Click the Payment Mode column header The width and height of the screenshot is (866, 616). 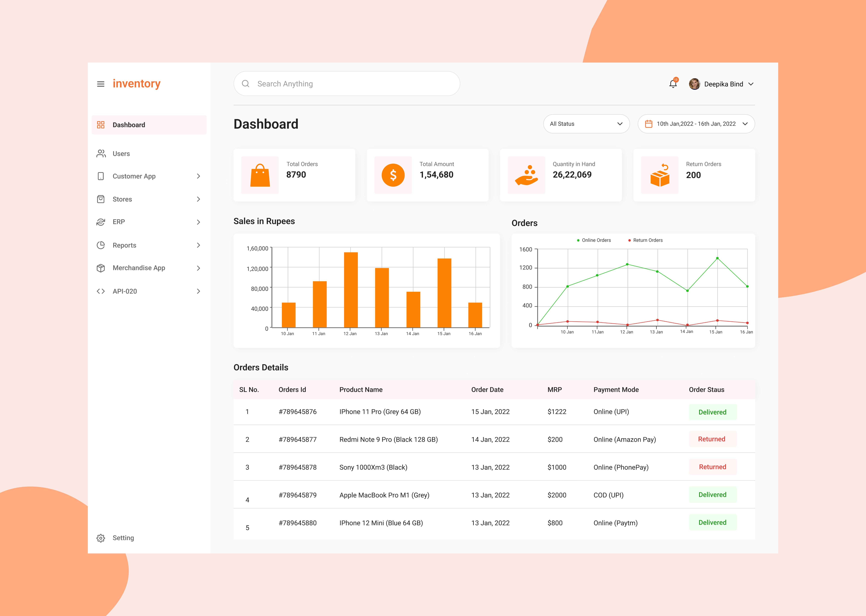[x=616, y=390]
